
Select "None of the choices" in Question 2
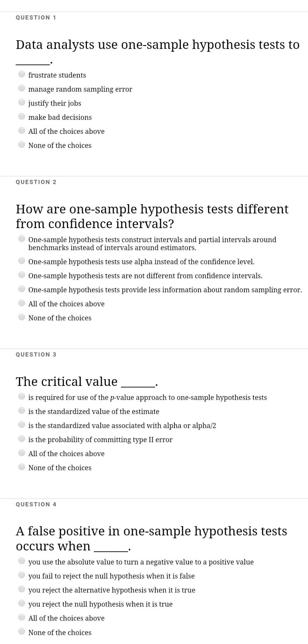[x=22, y=316]
